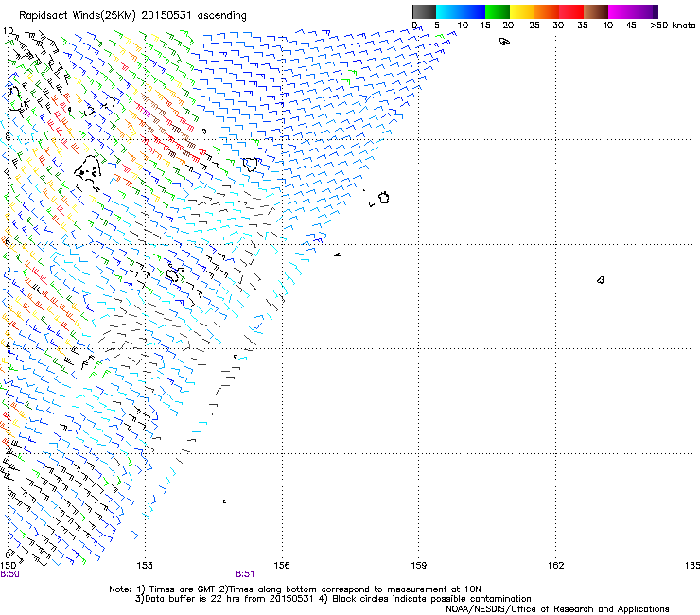Click the NOAA/NESDIS credit line
The height and width of the screenshot is (615, 700).
pyautogui.click(x=557, y=609)
